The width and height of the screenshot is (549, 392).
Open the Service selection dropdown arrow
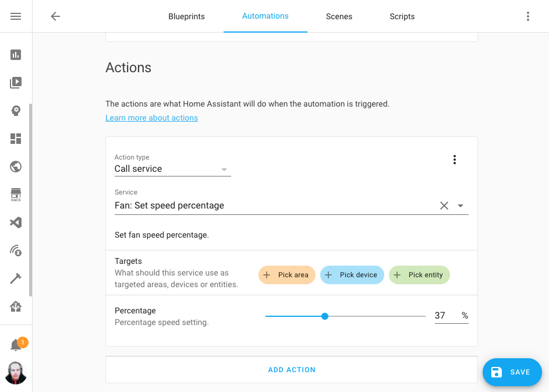(461, 205)
